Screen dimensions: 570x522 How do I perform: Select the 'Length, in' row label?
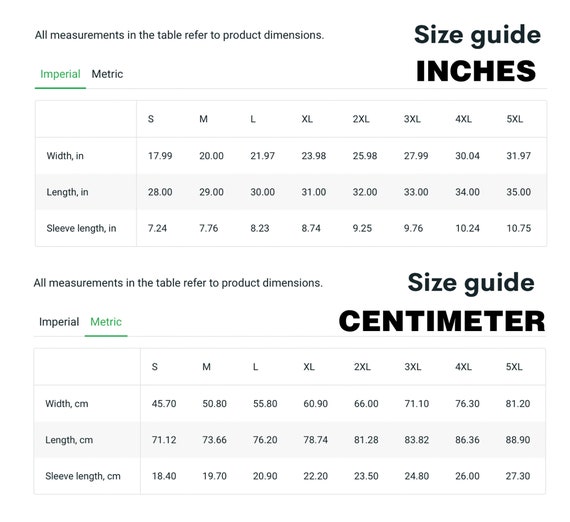67,192
